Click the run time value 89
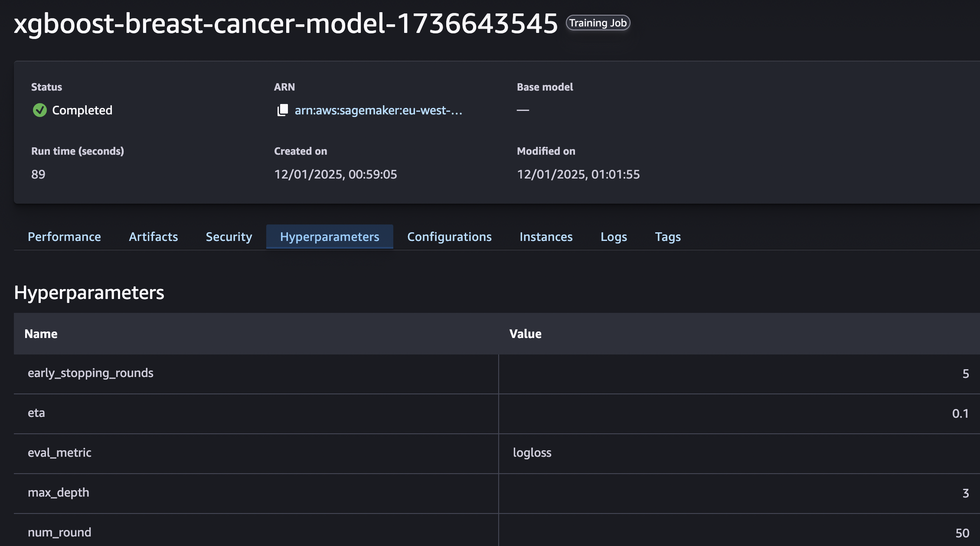Screen dimensions: 980x546 tap(38, 174)
